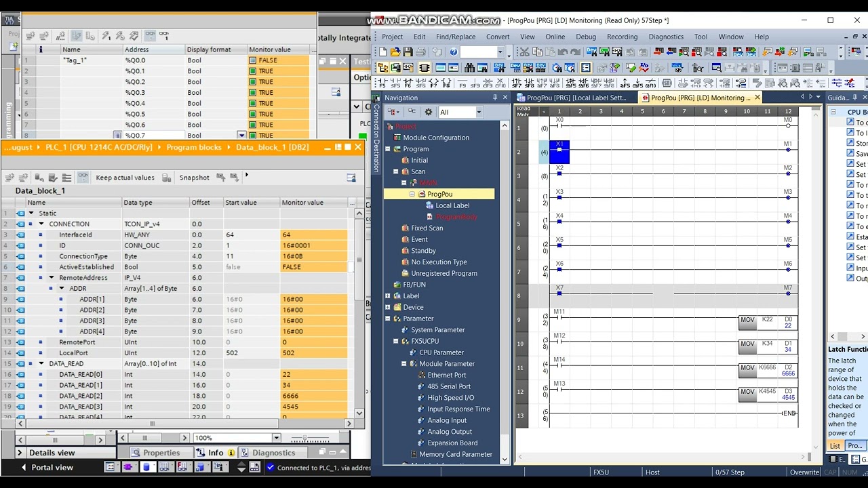Collapse the Program node in Navigation tree
Image resolution: width=868 pixels, height=488 pixels.
tap(388, 149)
